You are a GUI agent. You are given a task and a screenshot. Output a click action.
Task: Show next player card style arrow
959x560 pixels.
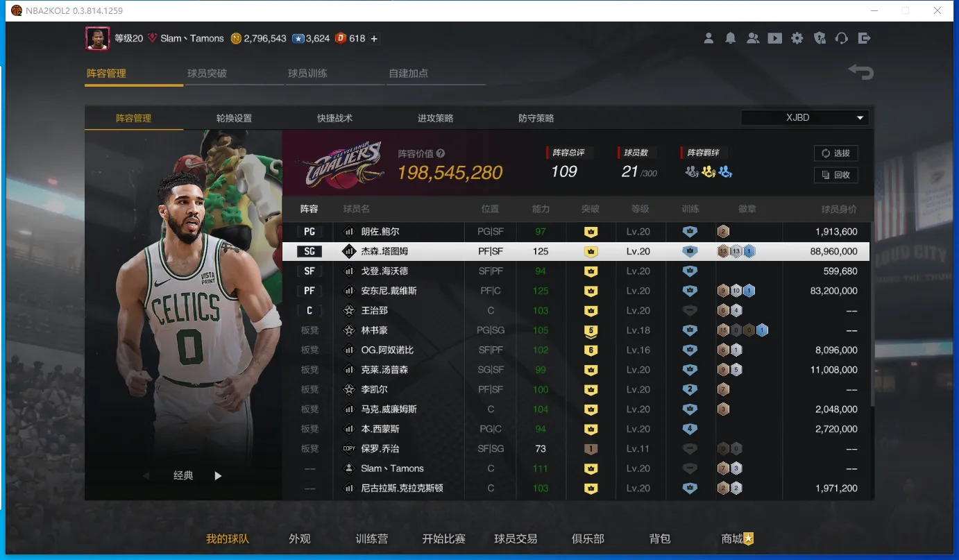pyautogui.click(x=218, y=476)
